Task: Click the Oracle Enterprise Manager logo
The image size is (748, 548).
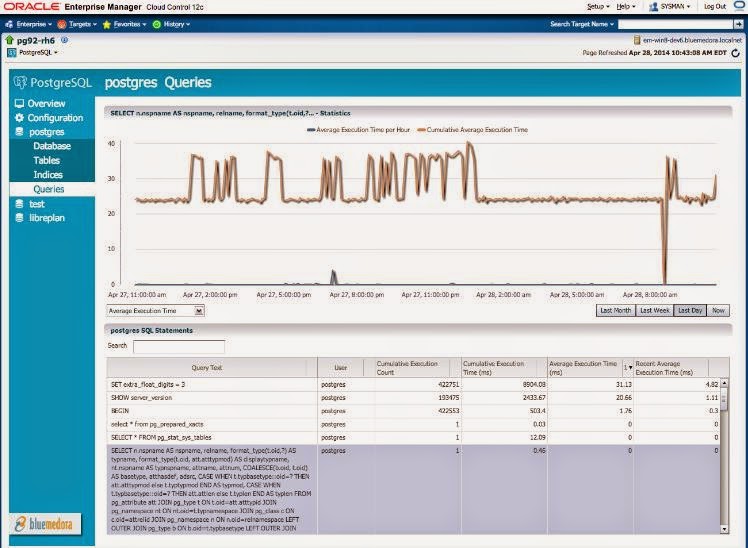Action: click(x=104, y=7)
